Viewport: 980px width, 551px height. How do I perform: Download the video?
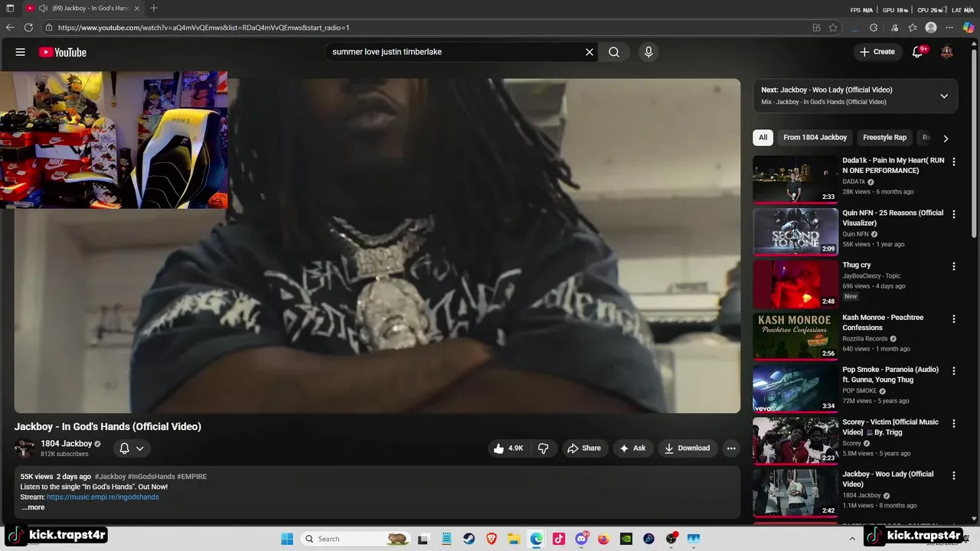click(x=688, y=448)
